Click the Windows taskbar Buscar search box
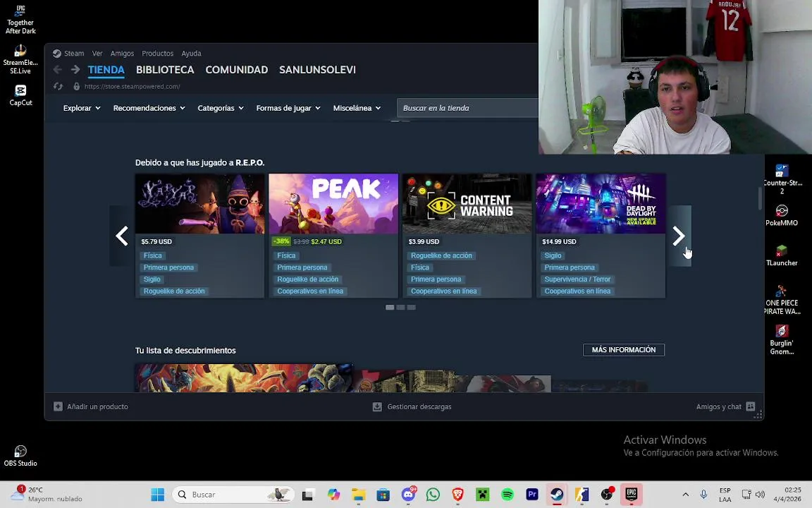The width and height of the screenshot is (812, 508). coord(233,495)
